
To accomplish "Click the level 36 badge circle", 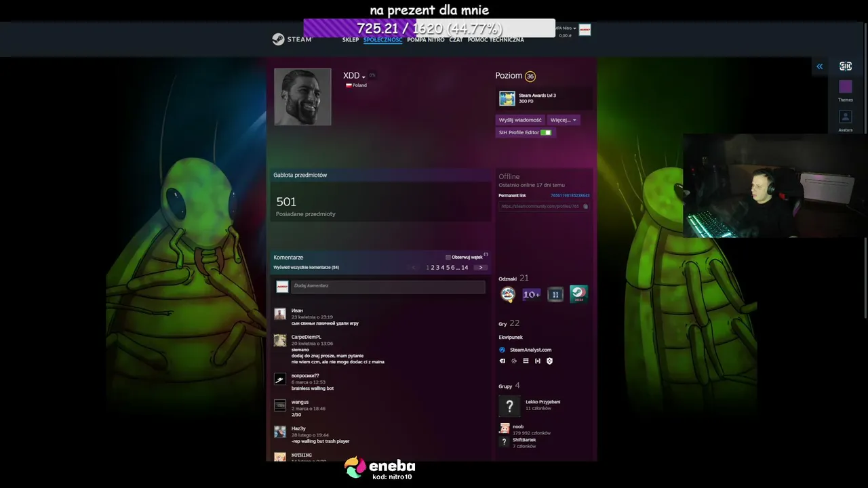I will [530, 77].
